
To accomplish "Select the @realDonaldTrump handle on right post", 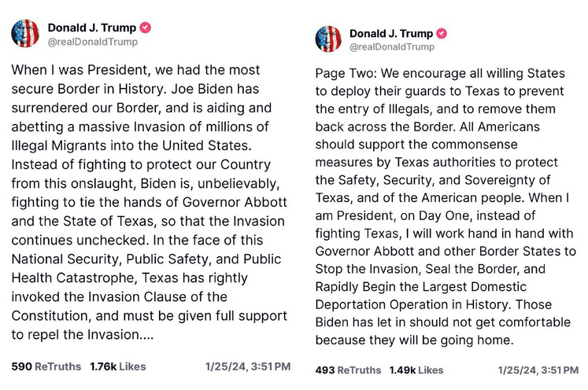I will click(x=391, y=47).
